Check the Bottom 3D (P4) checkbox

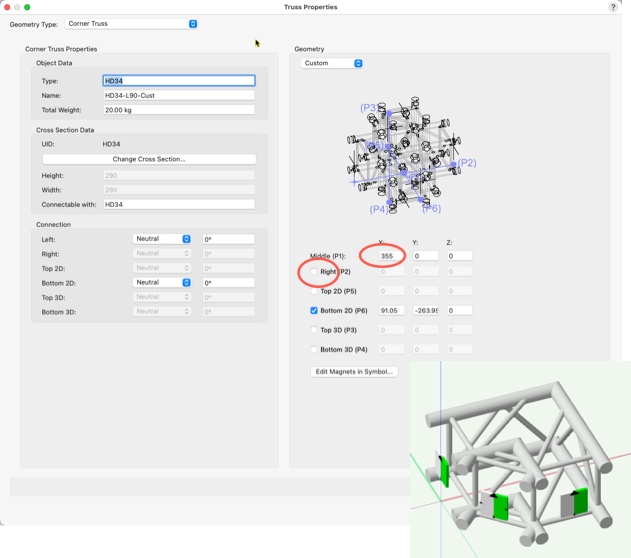coord(314,349)
